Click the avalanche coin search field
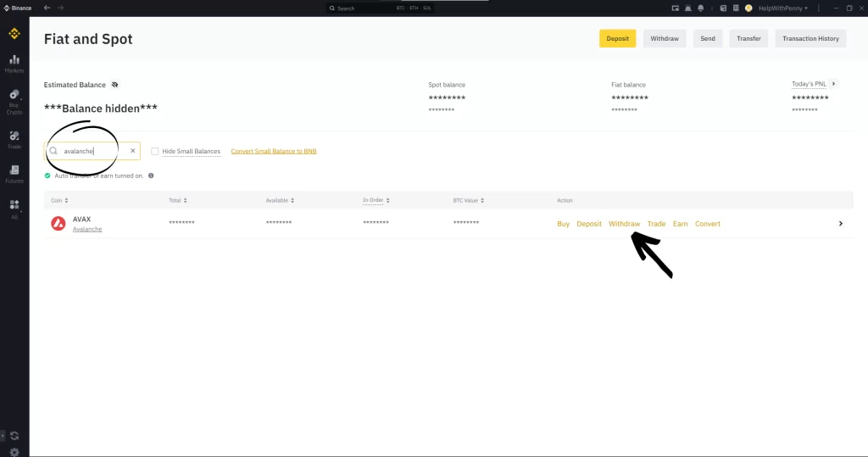Image resolution: width=868 pixels, height=457 pixels. tap(92, 151)
